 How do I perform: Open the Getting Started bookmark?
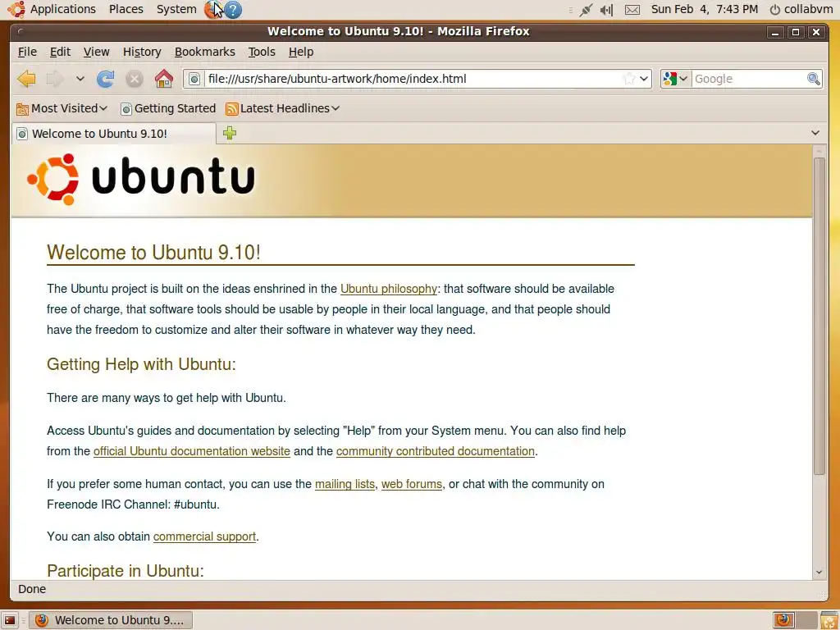[168, 108]
